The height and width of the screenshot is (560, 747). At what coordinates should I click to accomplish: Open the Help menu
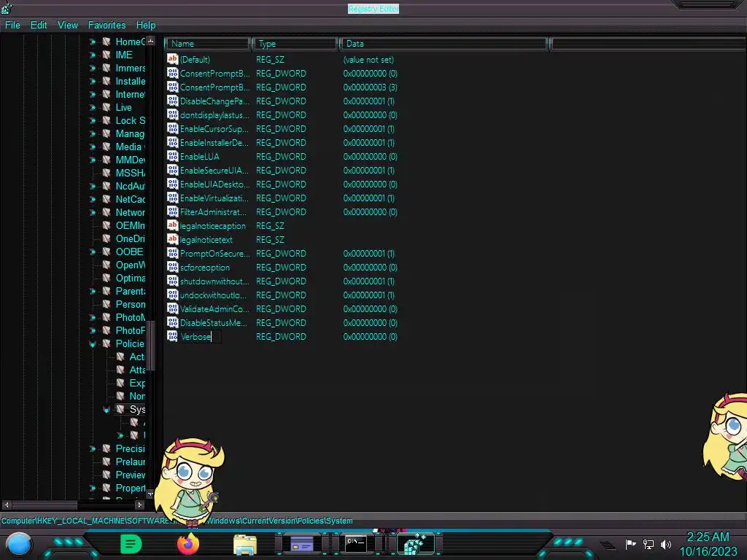click(146, 26)
